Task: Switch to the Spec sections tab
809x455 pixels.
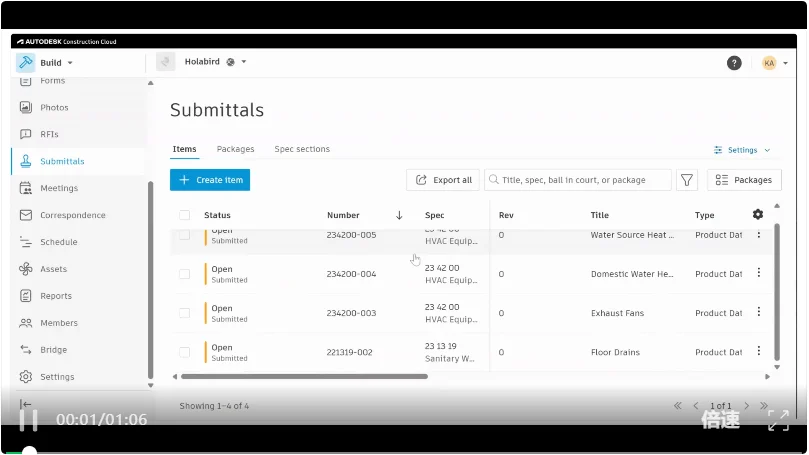Action: click(302, 149)
